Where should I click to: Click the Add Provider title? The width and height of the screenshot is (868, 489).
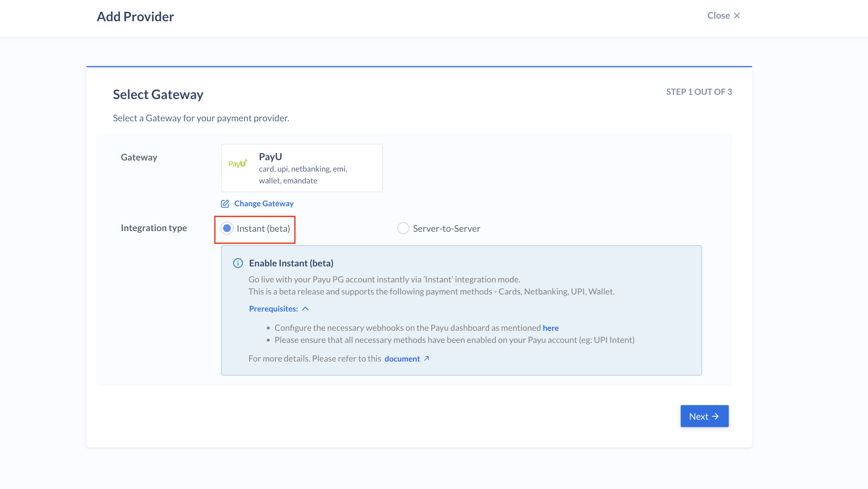click(x=136, y=17)
